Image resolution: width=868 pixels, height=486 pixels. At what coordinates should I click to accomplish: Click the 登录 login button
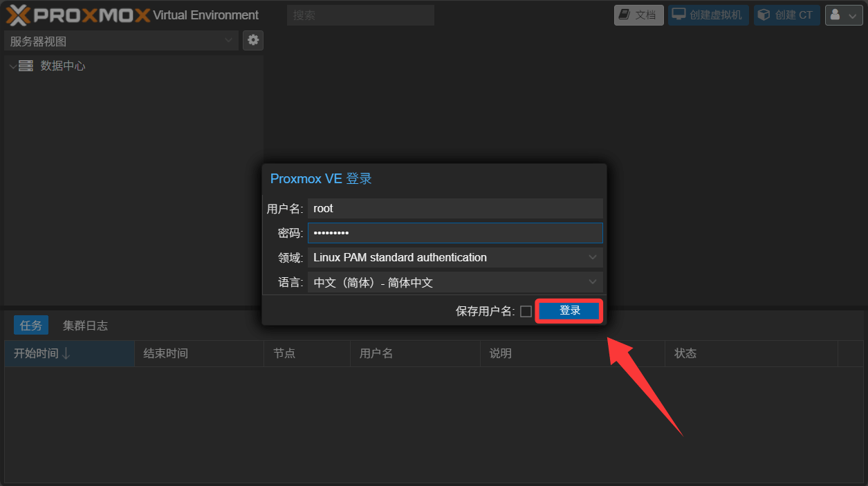click(x=569, y=311)
